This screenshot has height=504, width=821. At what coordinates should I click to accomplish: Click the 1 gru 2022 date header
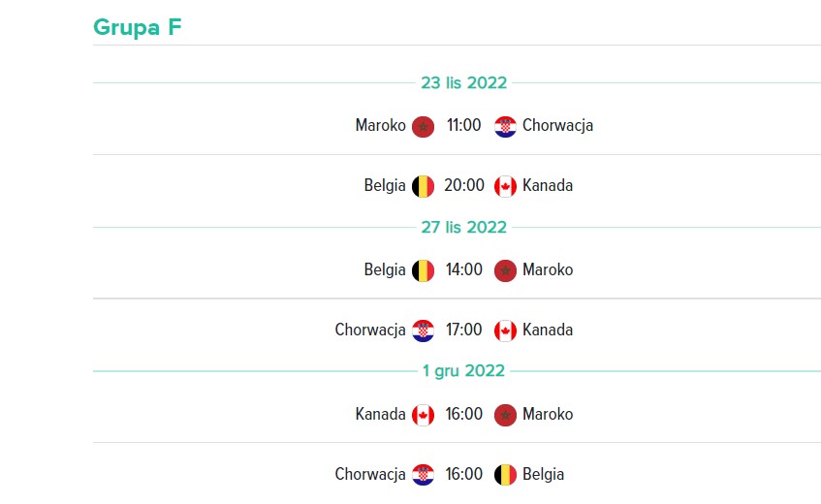[464, 371]
